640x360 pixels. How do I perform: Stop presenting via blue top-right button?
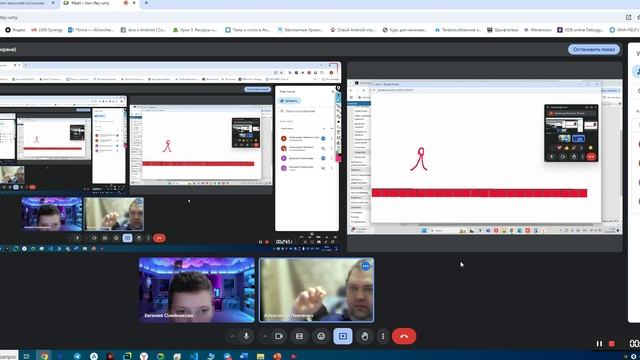(593, 49)
